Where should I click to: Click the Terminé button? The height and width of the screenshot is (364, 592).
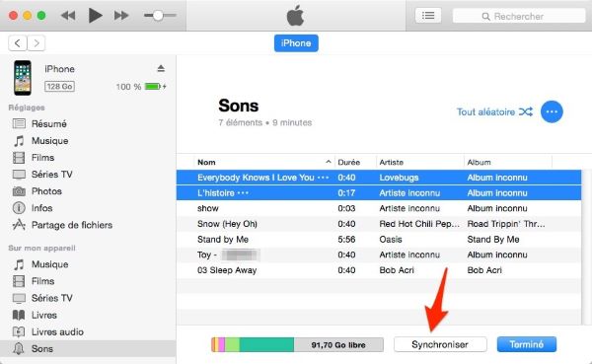pyautogui.click(x=527, y=344)
